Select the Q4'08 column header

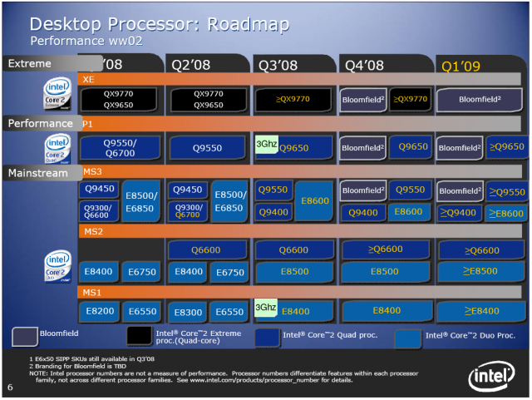(x=364, y=65)
